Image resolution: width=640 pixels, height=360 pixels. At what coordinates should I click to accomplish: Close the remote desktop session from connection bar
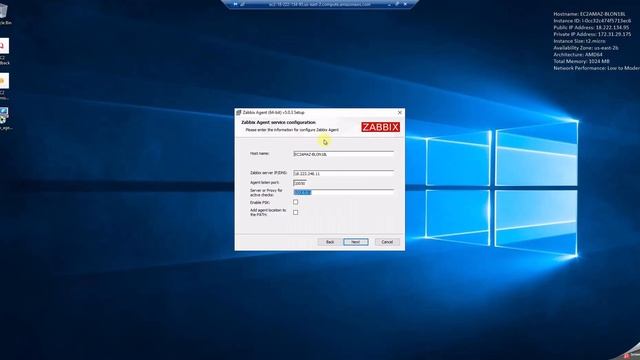[x=405, y=4]
